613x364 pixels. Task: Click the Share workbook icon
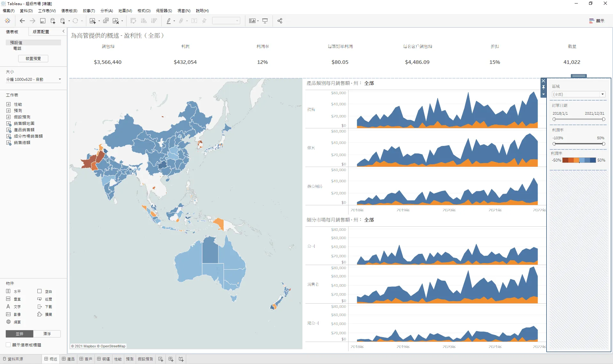coord(280,21)
